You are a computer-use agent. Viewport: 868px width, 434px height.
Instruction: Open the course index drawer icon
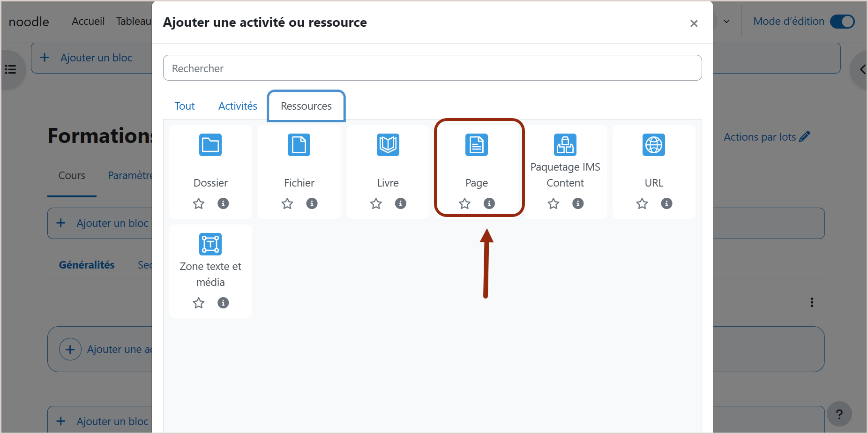tap(10, 69)
